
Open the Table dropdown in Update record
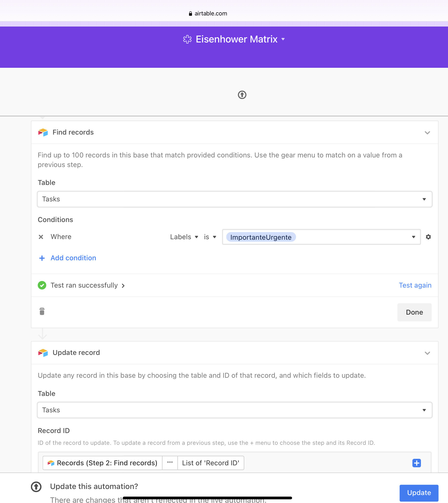(x=235, y=410)
